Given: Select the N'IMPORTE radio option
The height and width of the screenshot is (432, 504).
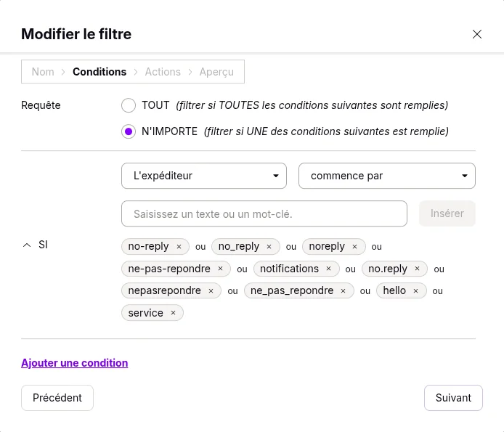Looking at the screenshot, I should click(129, 131).
